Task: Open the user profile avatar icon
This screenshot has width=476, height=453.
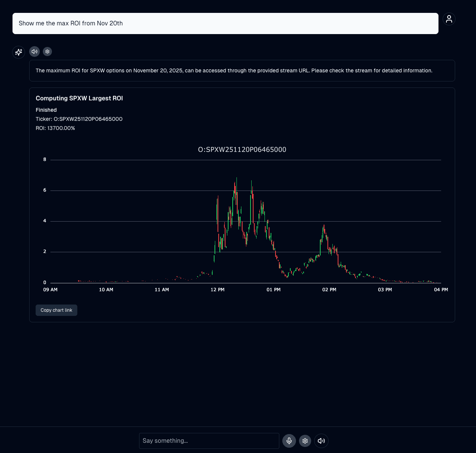Action: coord(449,19)
